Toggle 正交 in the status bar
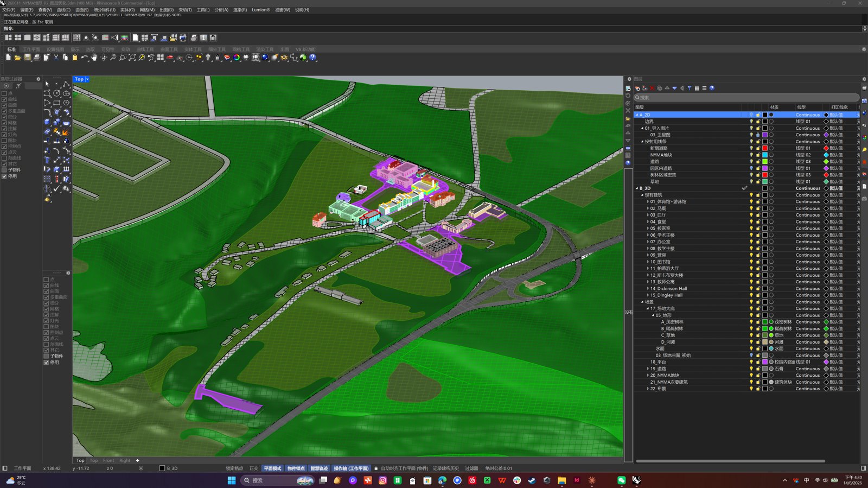The height and width of the screenshot is (488, 868). (x=254, y=468)
